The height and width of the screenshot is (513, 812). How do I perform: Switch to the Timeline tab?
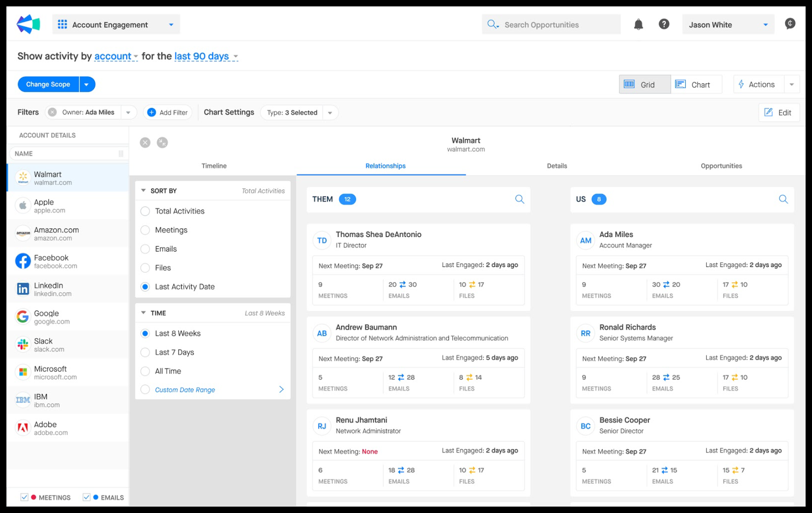point(214,166)
